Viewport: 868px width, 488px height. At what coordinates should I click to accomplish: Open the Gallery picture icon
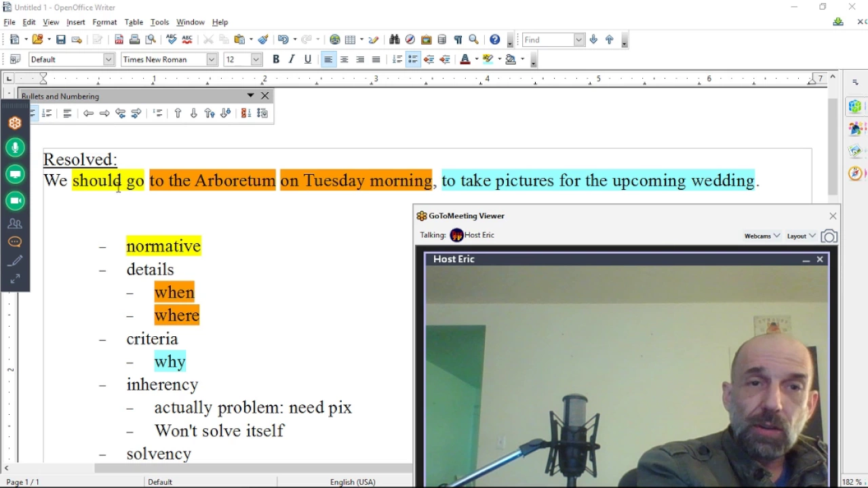coord(427,40)
